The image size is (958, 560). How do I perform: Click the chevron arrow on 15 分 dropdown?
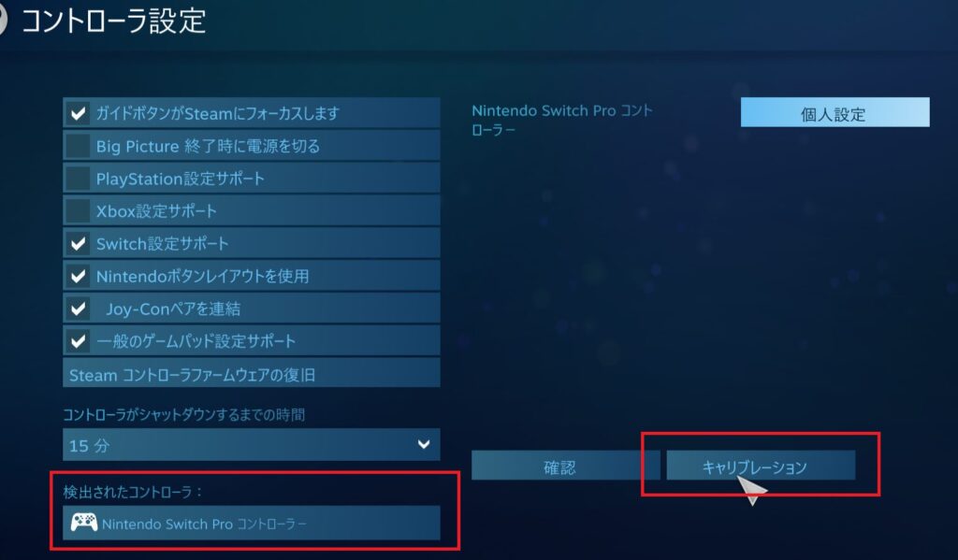(424, 445)
